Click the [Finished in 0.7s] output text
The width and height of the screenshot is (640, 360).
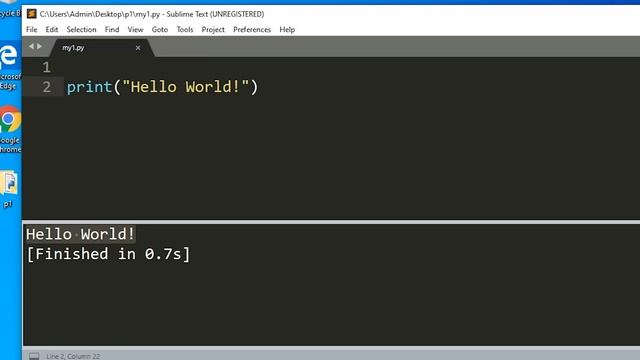108,254
